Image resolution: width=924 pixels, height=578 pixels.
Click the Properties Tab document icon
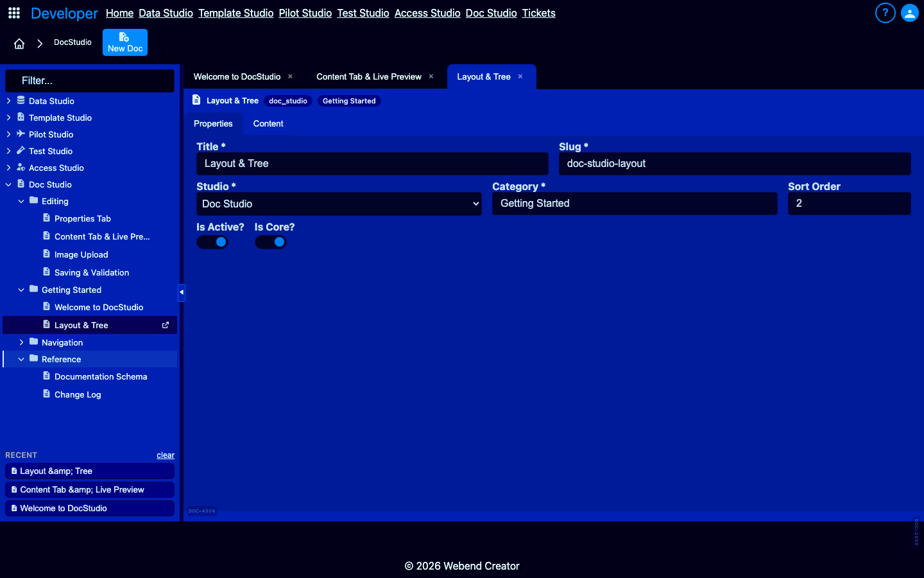(x=47, y=218)
